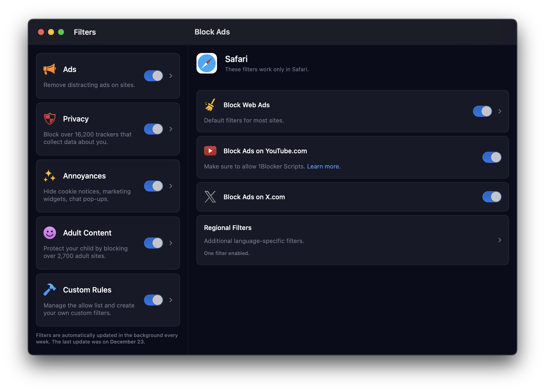The width and height of the screenshot is (545, 392).
Task: Toggle the Ads filter switch
Action: (x=153, y=76)
